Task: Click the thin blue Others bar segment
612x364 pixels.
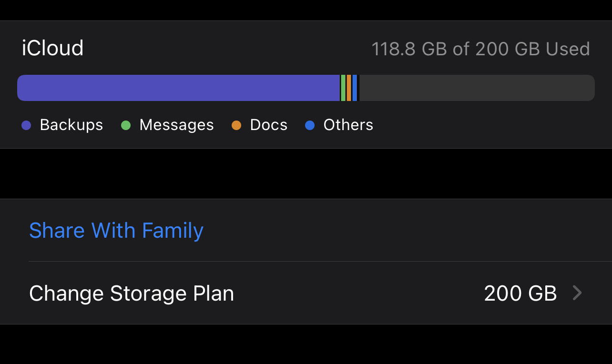Action: (x=355, y=88)
